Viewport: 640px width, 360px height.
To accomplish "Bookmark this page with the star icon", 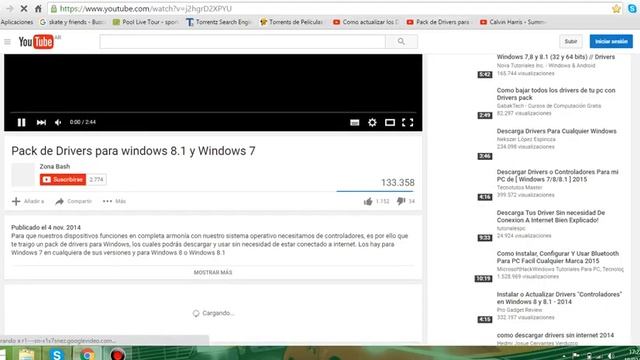I will click(616, 9).
